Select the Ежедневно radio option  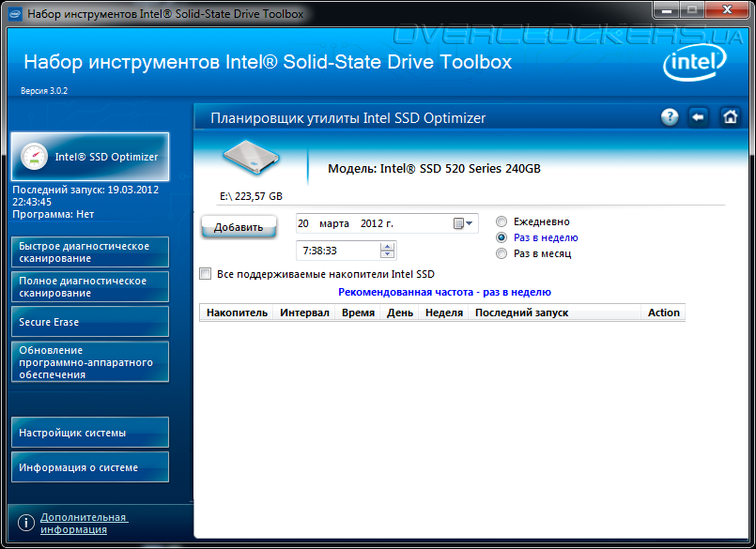click(x=501, y=221)
